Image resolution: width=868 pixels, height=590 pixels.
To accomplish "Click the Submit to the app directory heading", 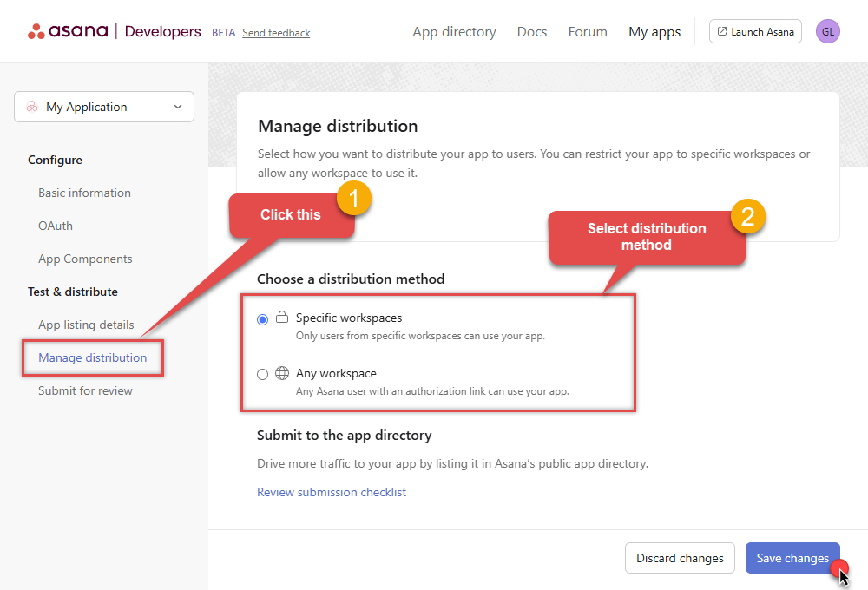I will pos(345,436).
